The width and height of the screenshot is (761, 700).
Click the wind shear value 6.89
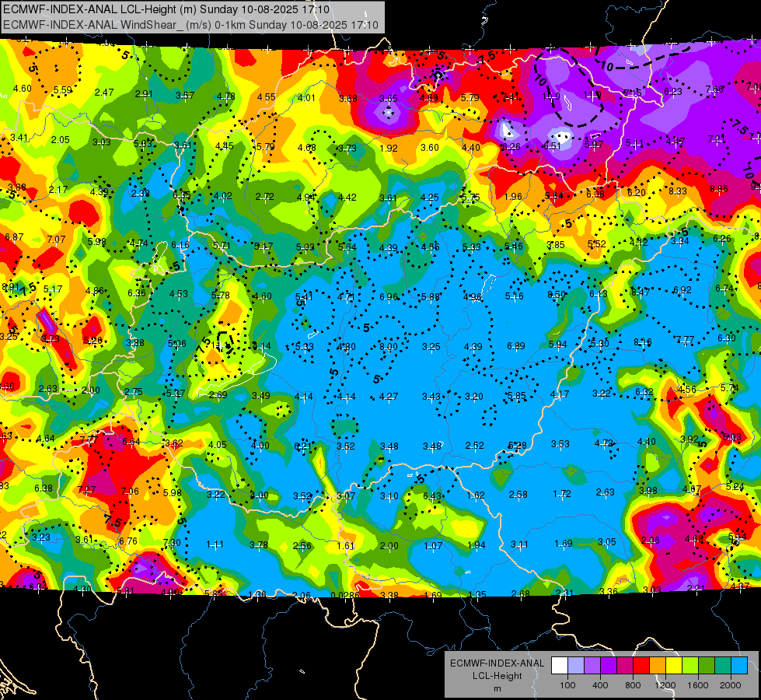point(516,346)
